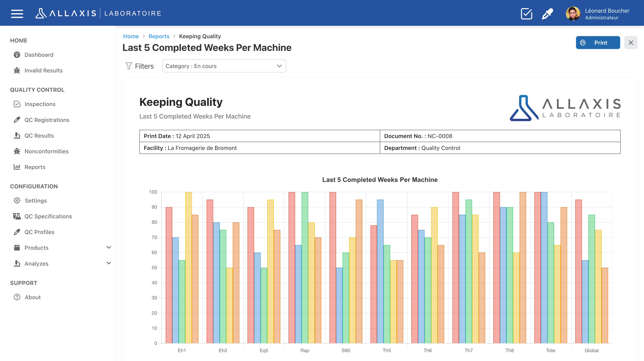Open the hamburger menu icon

tap(17, 13)
